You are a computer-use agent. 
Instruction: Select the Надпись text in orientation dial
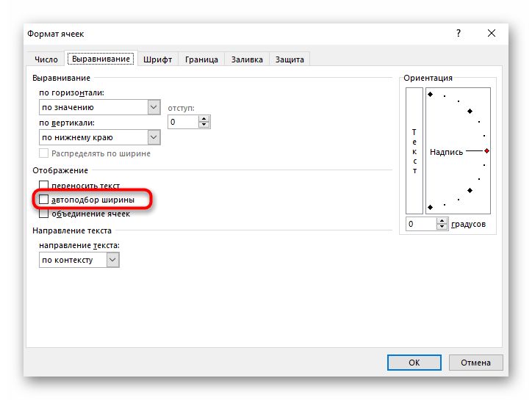(446, 152)
